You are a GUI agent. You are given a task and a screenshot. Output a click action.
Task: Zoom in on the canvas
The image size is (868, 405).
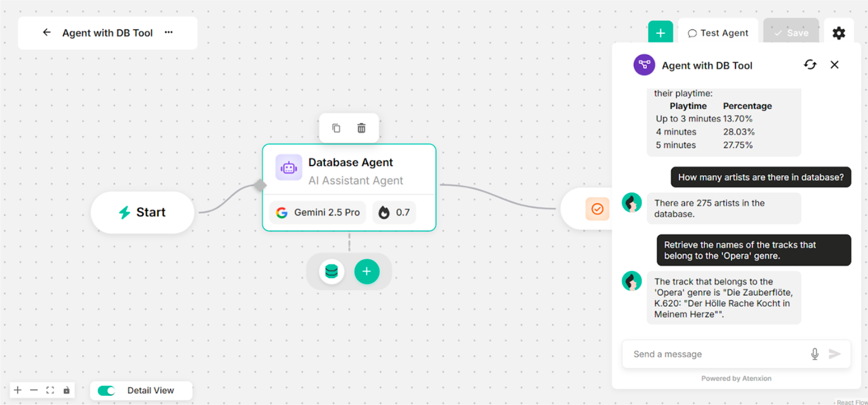point(17,390)
